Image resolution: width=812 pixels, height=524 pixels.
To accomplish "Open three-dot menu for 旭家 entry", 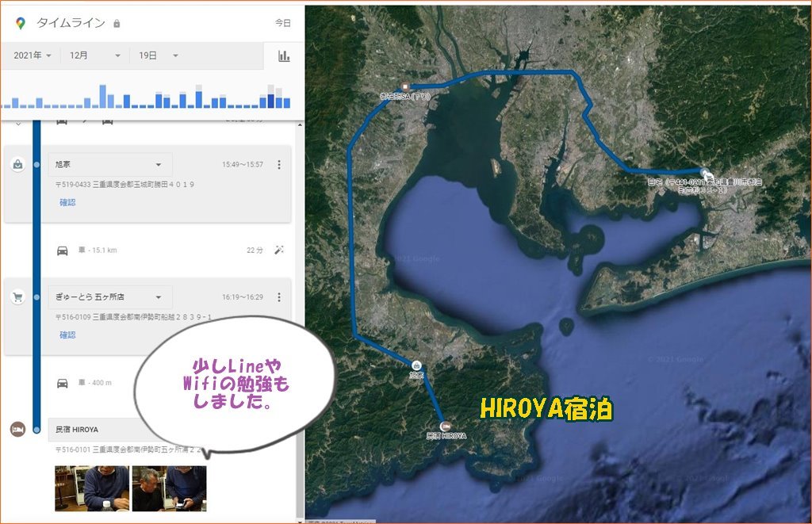I will click(278, 165).
